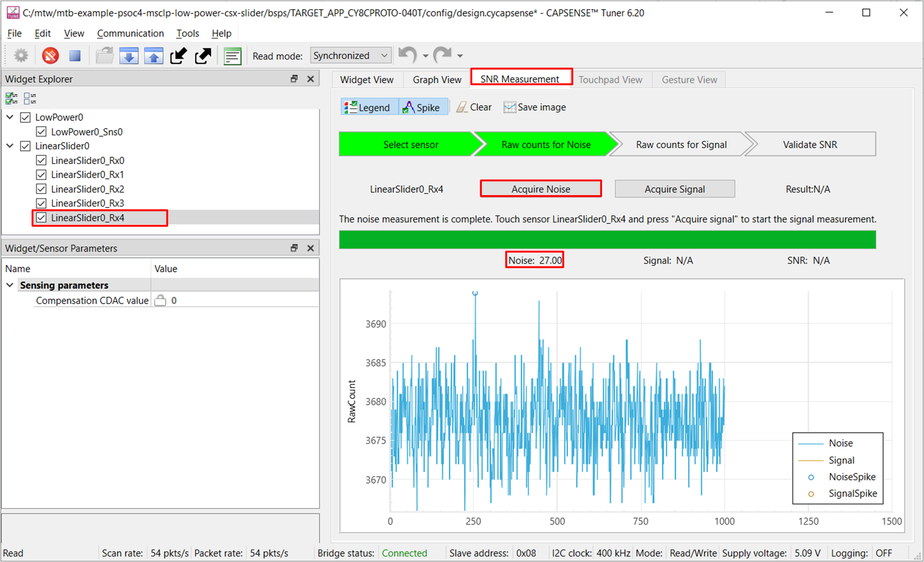Screen dimensions: 924x562
Task: Click the Noise: 27.00 value
Action: pyautogui.click(x=535, y=260)
